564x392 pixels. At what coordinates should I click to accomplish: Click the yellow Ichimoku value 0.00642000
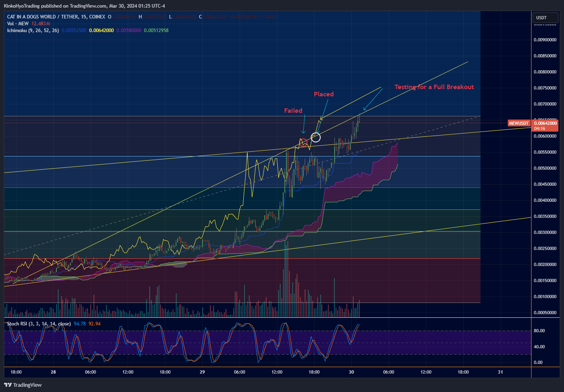click(102, 30)
